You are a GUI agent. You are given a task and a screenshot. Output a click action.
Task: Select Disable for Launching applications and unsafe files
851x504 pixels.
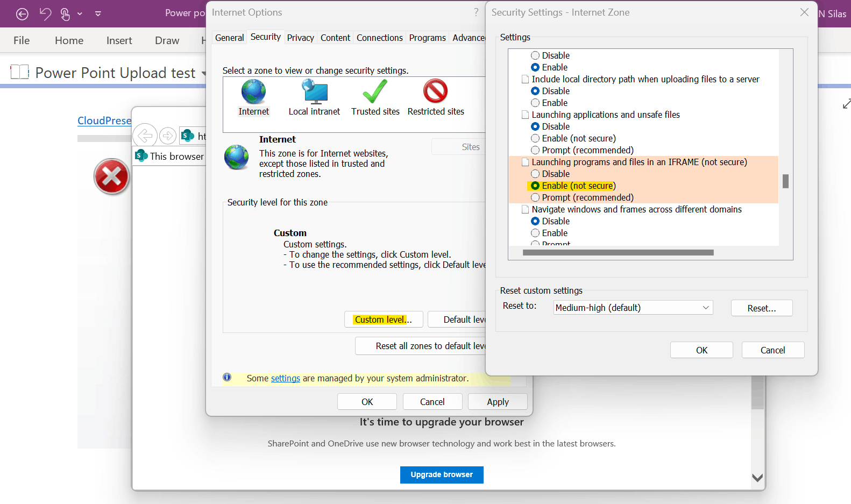535,126
